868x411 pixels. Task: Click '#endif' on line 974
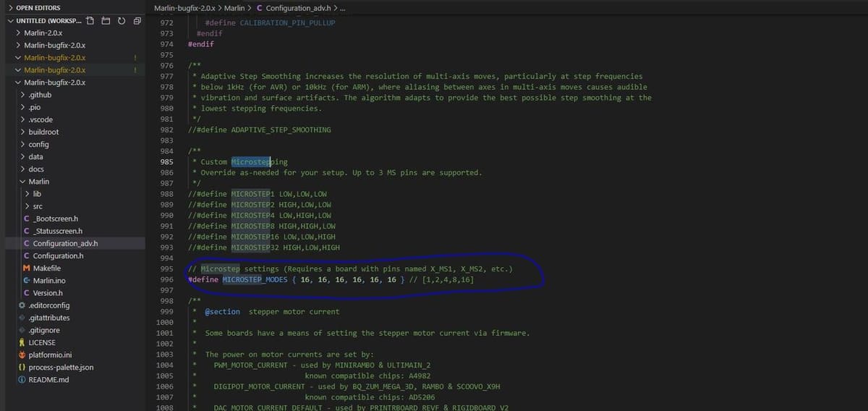click(x=200, y=44)
